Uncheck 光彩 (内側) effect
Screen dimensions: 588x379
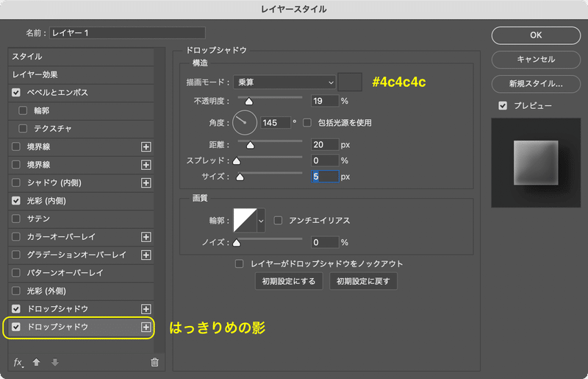click(16, 201)
